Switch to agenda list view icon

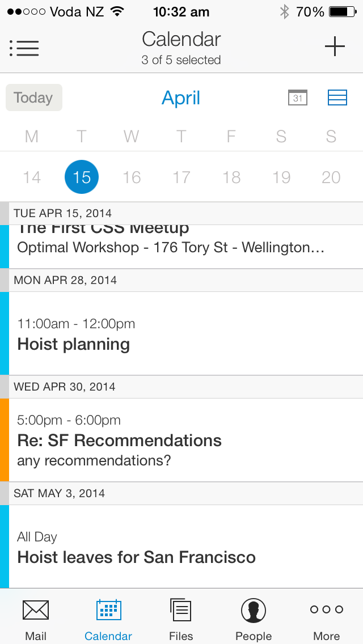(x=337, y=97)
